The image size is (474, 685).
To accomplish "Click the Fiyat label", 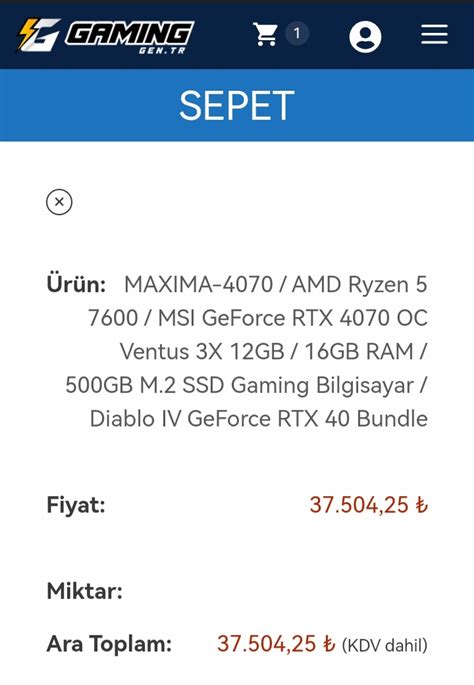I will tap(76, 505).
